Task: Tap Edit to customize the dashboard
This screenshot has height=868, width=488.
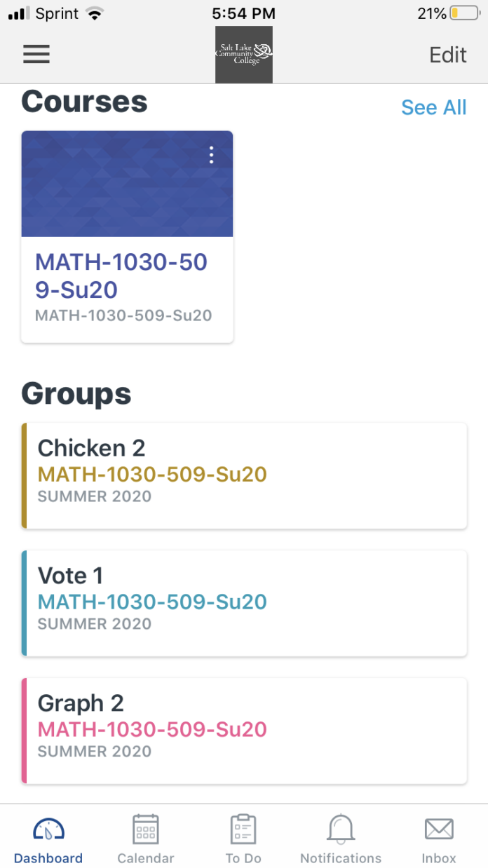Action: 447,55
